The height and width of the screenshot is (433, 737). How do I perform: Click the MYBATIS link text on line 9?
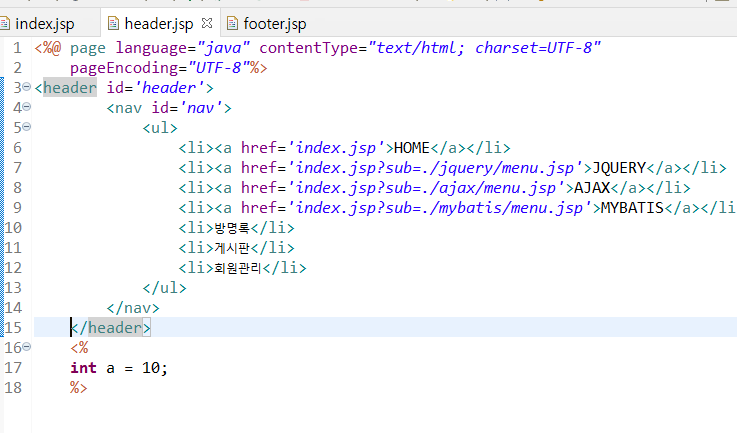632,208
